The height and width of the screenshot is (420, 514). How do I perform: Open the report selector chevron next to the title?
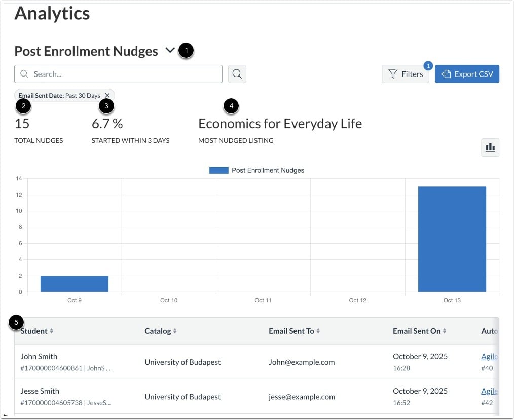pos(170,50)
